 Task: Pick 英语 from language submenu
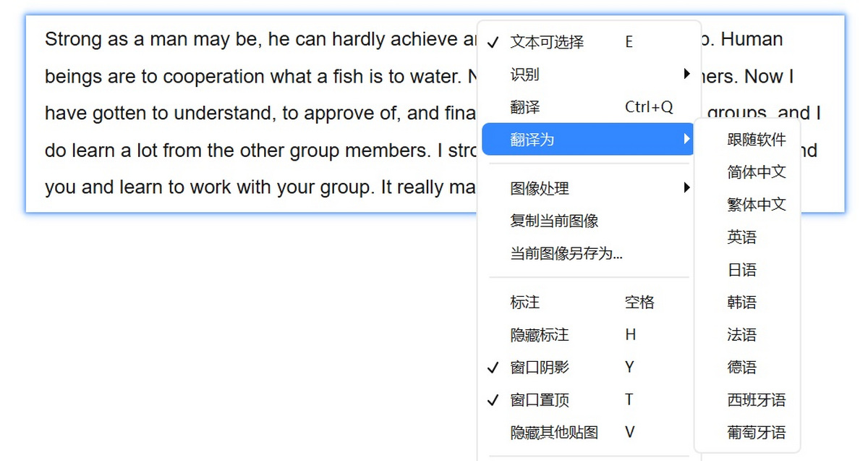point(742,237)
